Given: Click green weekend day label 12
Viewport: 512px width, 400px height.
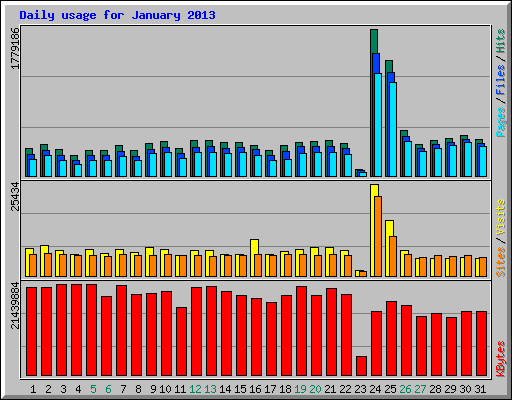Looking at the screenshot, I should click(195, 389).
